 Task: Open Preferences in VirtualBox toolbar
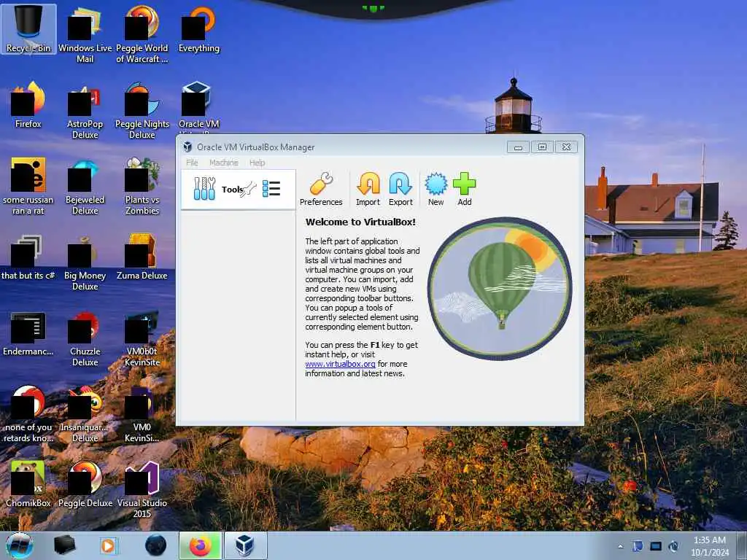321,189
